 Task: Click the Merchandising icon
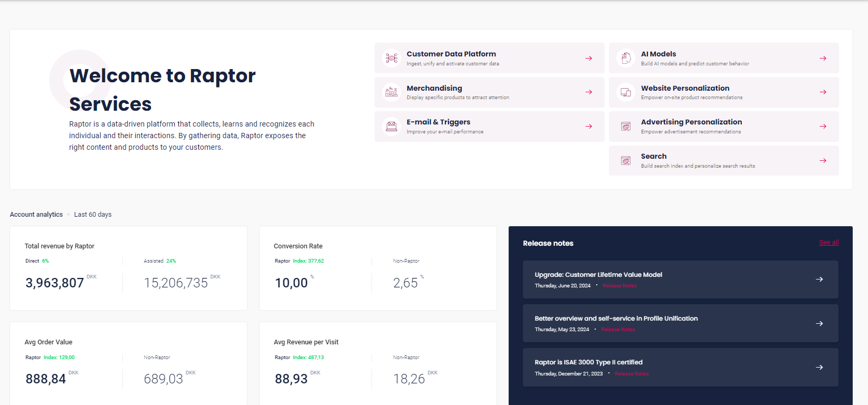[392, 92]
